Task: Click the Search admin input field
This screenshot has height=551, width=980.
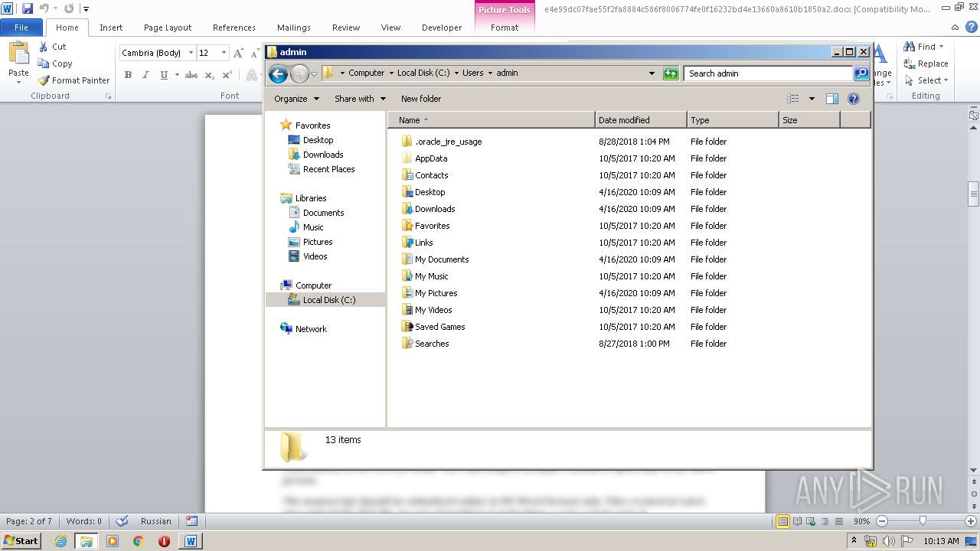Action: (x=768, y=73)
